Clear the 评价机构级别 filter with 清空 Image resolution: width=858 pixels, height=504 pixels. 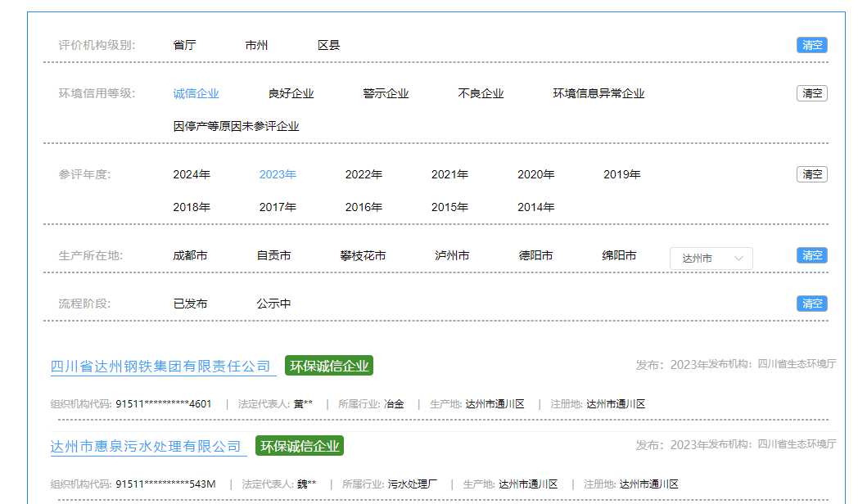811,45
